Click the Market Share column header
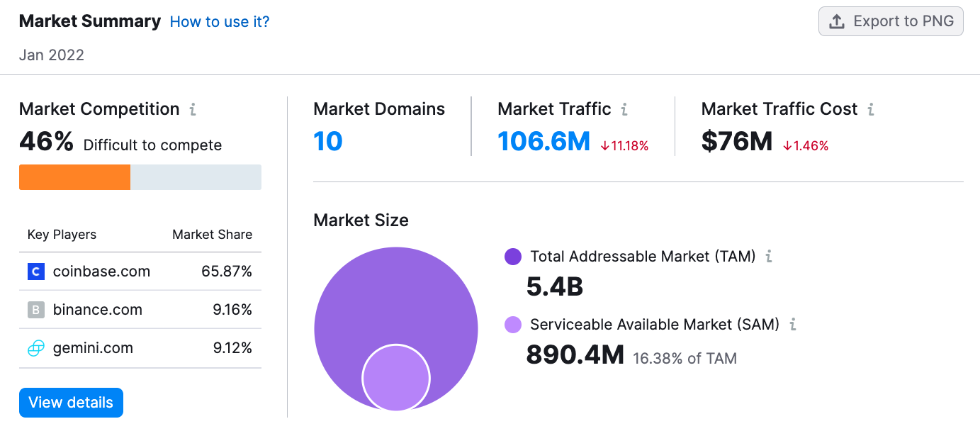980x436 pixels. tap(212, 235)
